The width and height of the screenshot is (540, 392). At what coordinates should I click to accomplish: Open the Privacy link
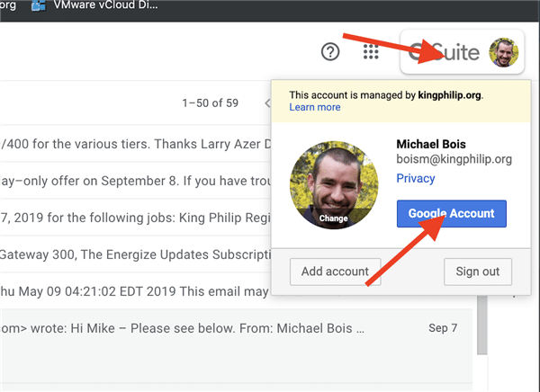(x=415, y=178)
